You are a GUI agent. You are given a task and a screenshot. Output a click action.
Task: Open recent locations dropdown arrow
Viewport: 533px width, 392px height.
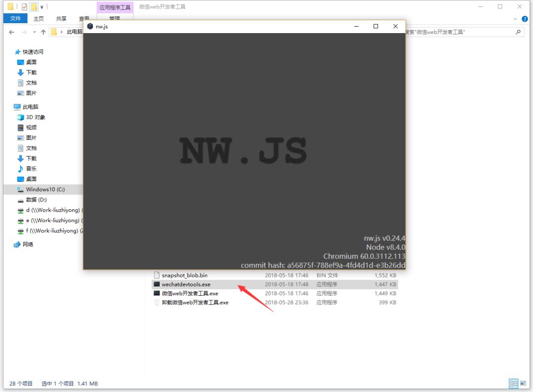35,32
